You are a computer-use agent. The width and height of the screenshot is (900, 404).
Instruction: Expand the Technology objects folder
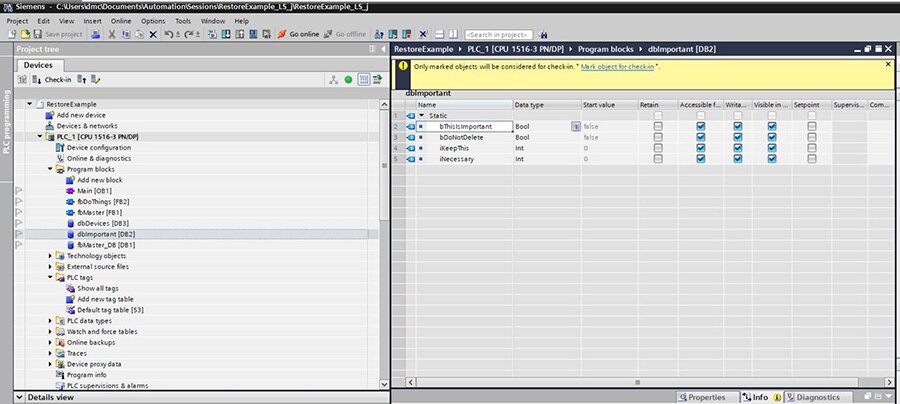(50, 256)
